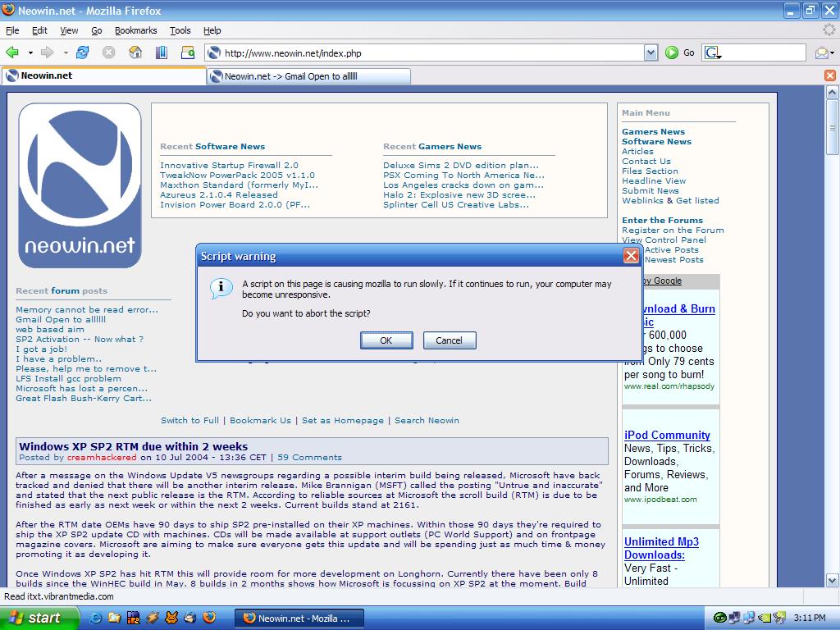Expand the URL history dropdown
This screenshot has height=630, width=840.
(x=651, y=52)
